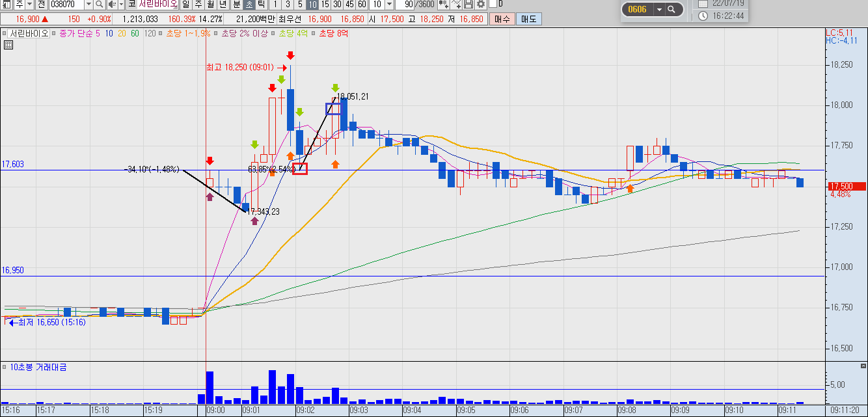Click the 매도 sell button
This screenshot has height=417, width=868.
528,19
